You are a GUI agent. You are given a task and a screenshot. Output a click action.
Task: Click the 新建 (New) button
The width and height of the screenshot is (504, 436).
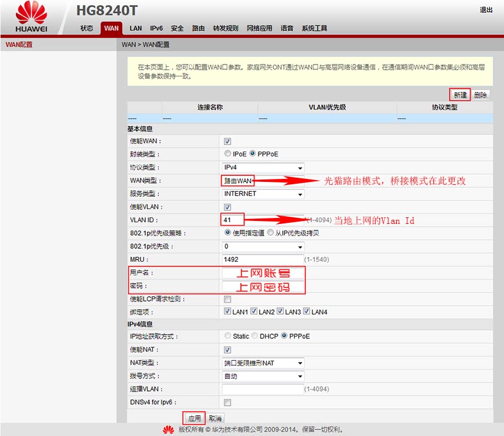[x=460, y=95]
